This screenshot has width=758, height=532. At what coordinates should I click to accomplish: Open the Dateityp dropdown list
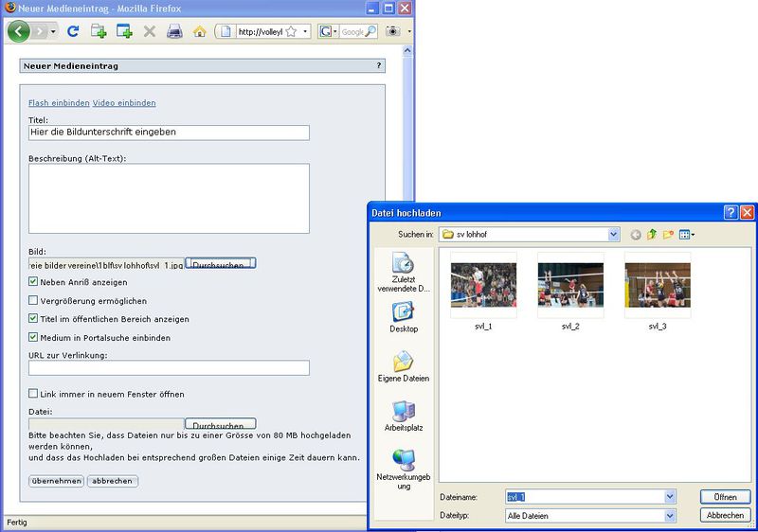pyautogui.click(x=670, y=516)
